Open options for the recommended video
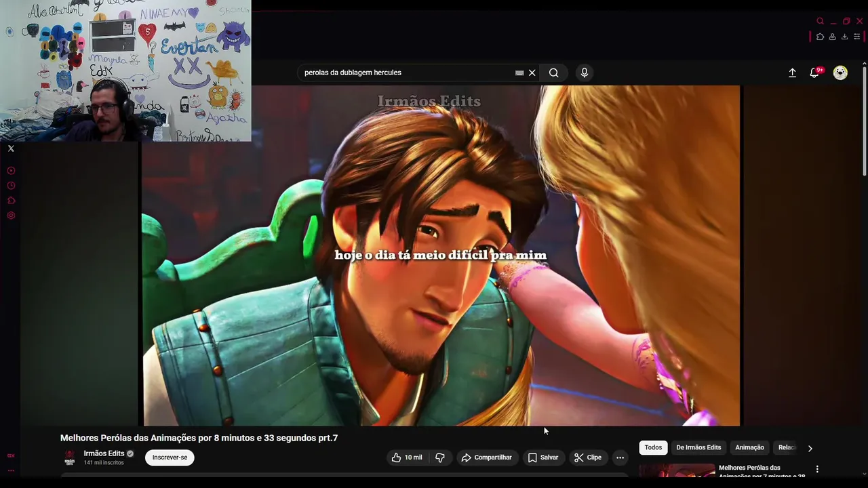Viewport: 868px width, 488px height. (817, 469)
